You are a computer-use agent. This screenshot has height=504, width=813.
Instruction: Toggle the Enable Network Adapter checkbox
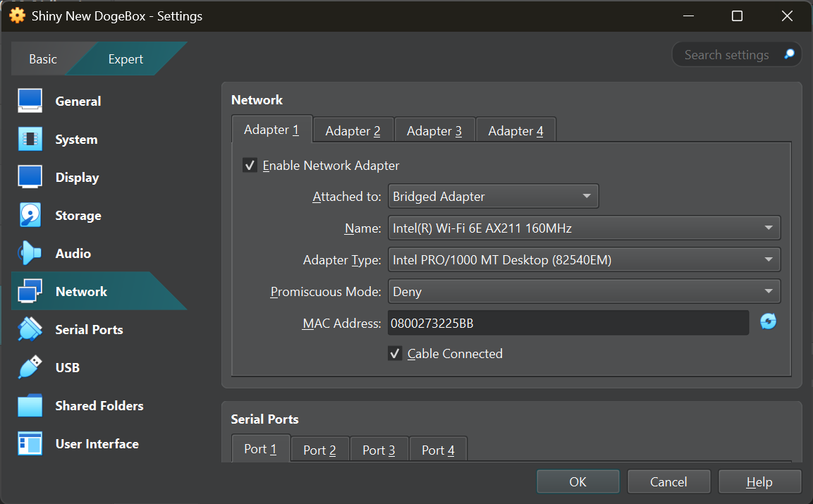(x=250, y=166)
